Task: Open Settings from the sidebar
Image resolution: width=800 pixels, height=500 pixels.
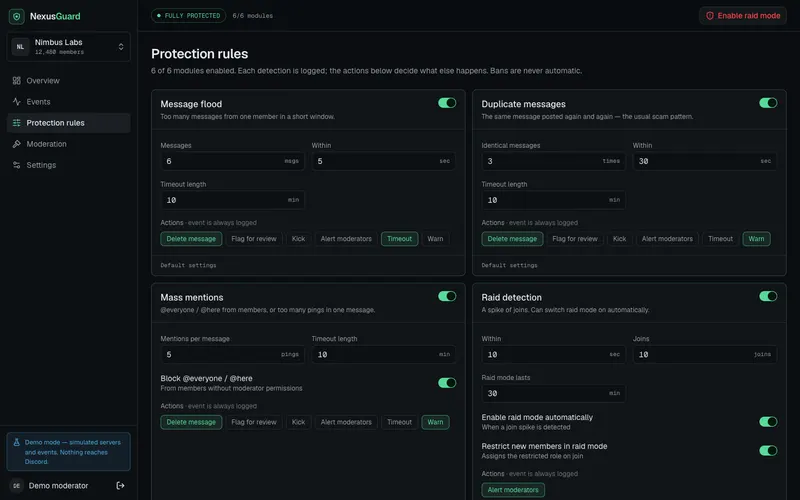Action: point(68,165)
